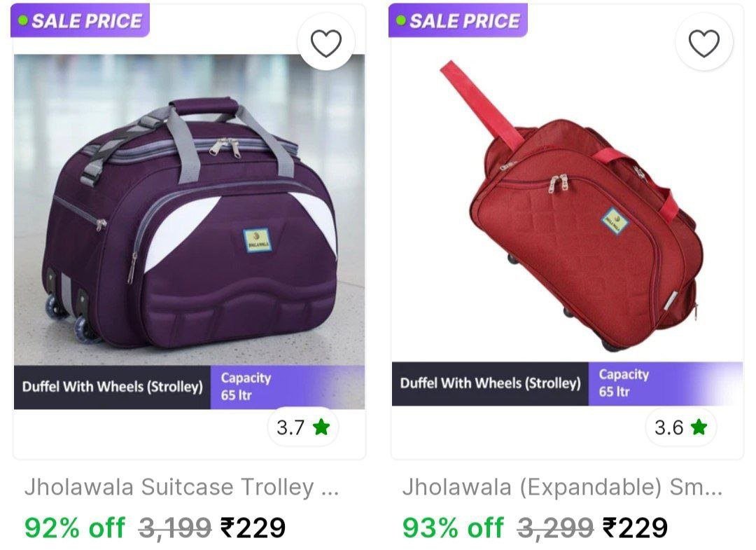The image size is (756, 550).
Task: Toggle the wishlist for the purple strolley bag
Action: point(325,42)
